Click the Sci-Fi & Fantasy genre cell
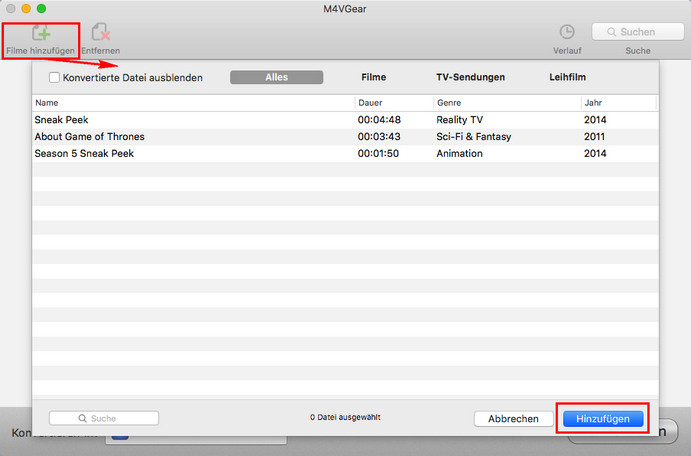 click(x=474, y=137)
